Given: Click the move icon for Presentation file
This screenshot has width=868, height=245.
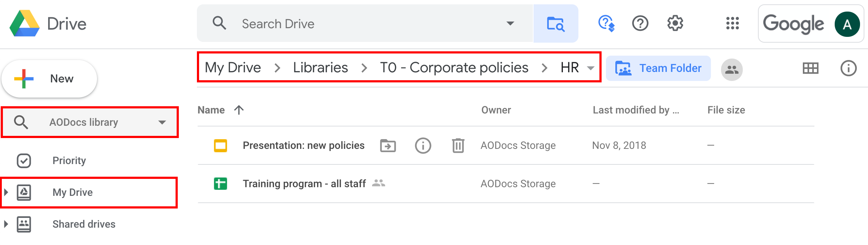Looking at the screenshot, I should point(388,146).
